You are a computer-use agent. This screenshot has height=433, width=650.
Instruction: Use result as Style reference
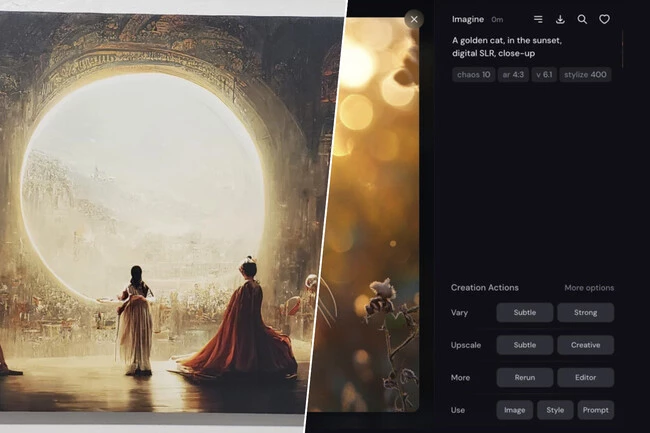(555, 410)
